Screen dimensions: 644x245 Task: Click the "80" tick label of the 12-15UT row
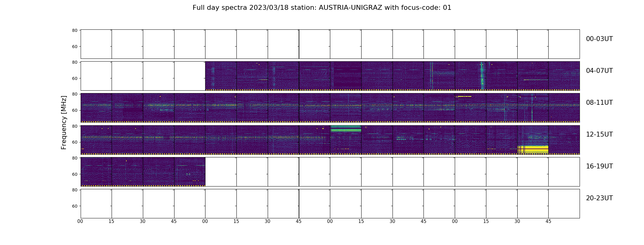point(75,126)
